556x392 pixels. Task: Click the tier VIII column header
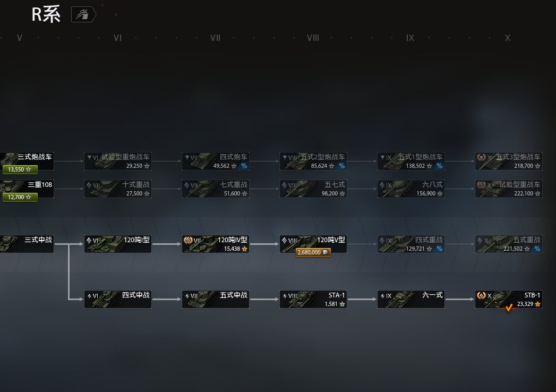coord(313,38)
